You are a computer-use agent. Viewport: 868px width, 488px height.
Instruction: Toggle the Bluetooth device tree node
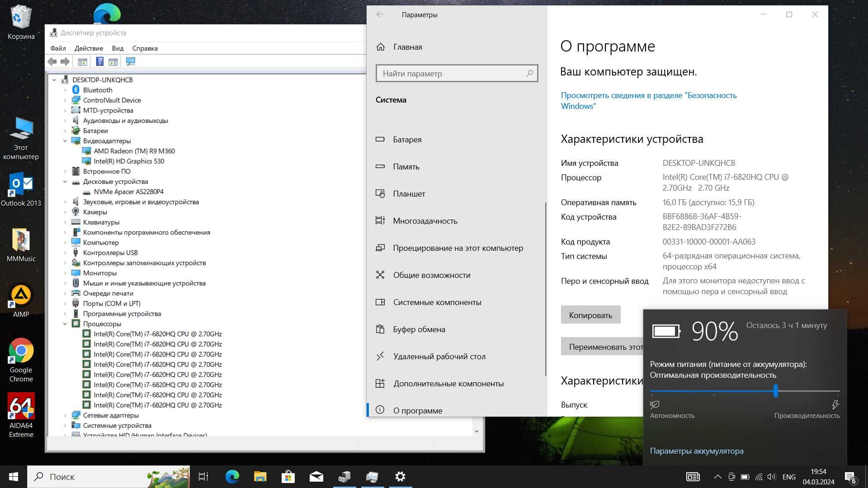(65, 89)
